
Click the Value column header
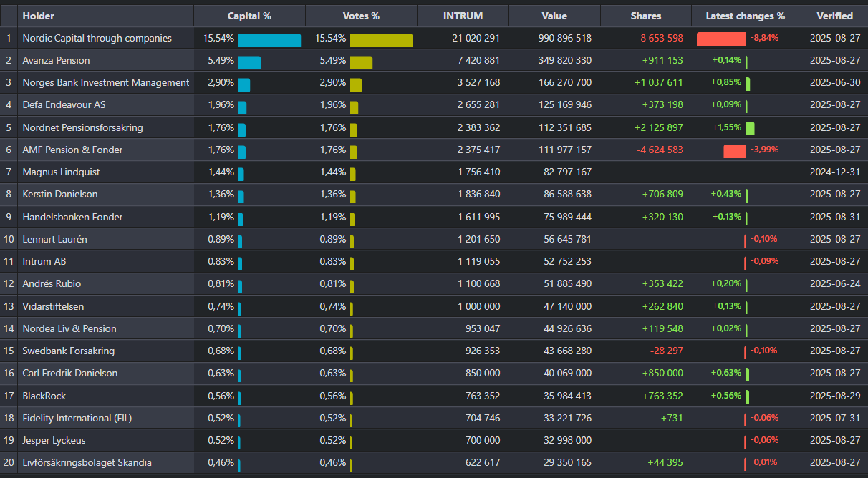[554, 16]
